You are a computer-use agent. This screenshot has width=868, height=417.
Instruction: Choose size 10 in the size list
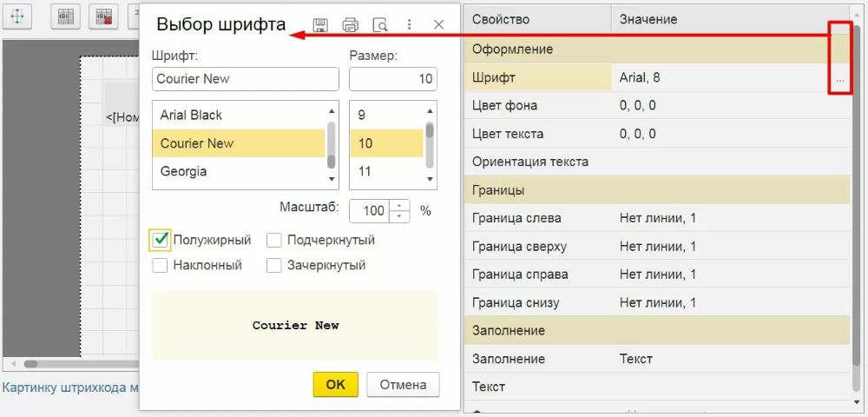point(386,143)
